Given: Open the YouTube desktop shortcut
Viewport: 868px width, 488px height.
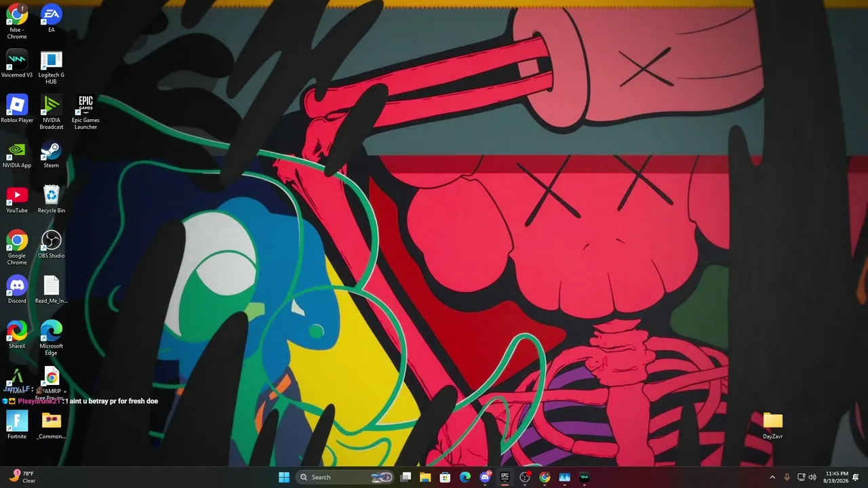Looking at the screenshot, I should click(17, 199).
